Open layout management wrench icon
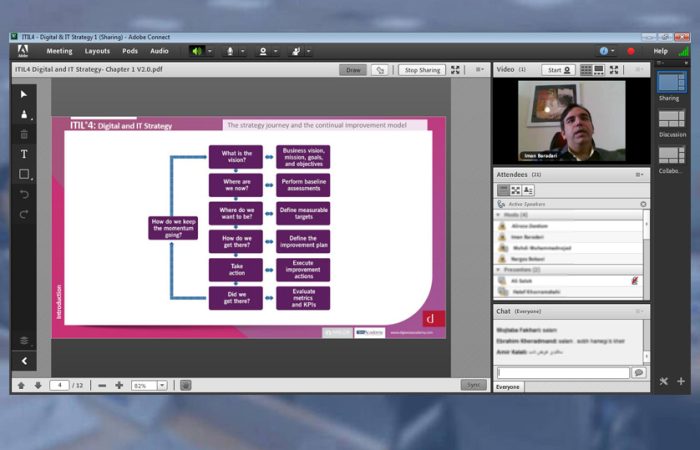This screenshot has width=700, height=450. click(664, 381)
